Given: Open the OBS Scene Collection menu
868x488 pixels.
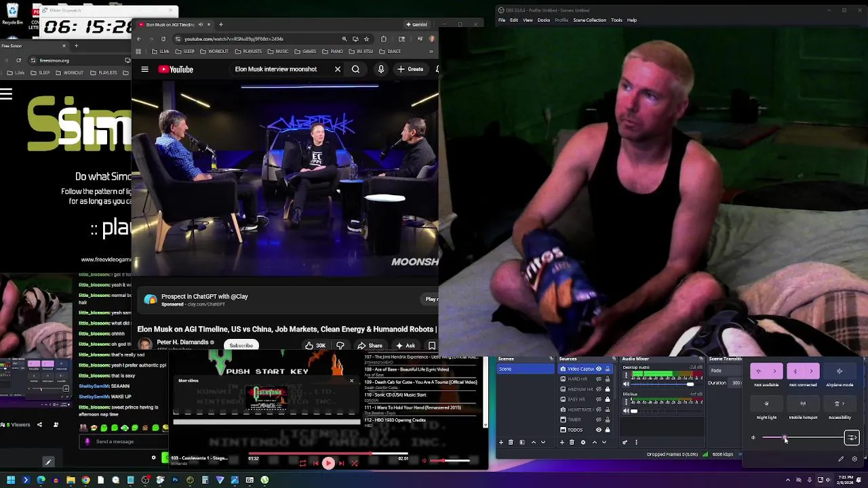Looking at the screenshot, I should [589, 20].
